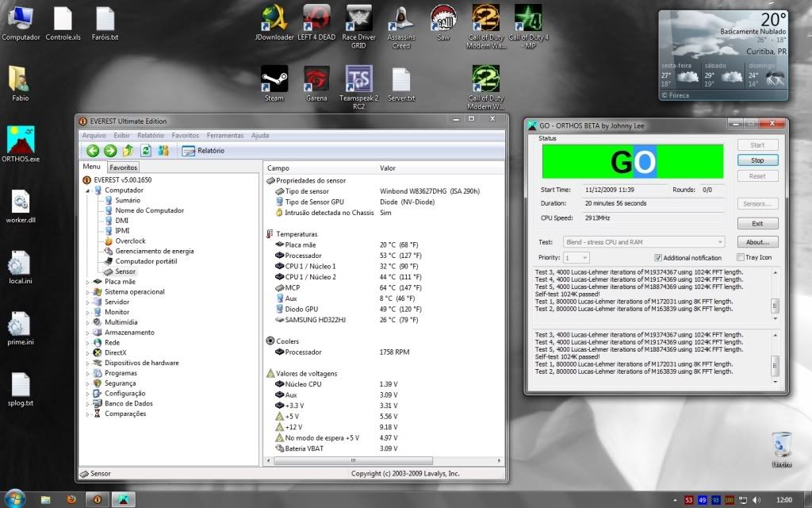Screen dimensions: 812x508
Task: Click the About... button in ORTHOS
Action: click(757, 241)
